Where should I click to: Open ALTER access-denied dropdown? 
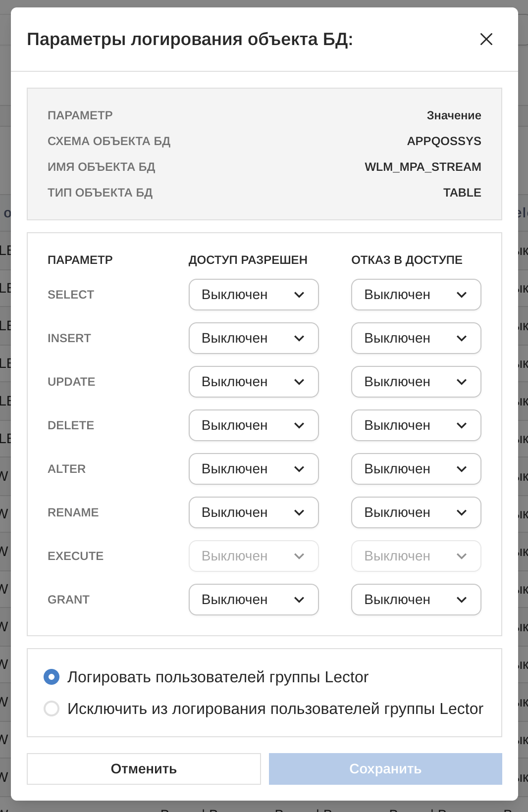[x=416, y=469]
